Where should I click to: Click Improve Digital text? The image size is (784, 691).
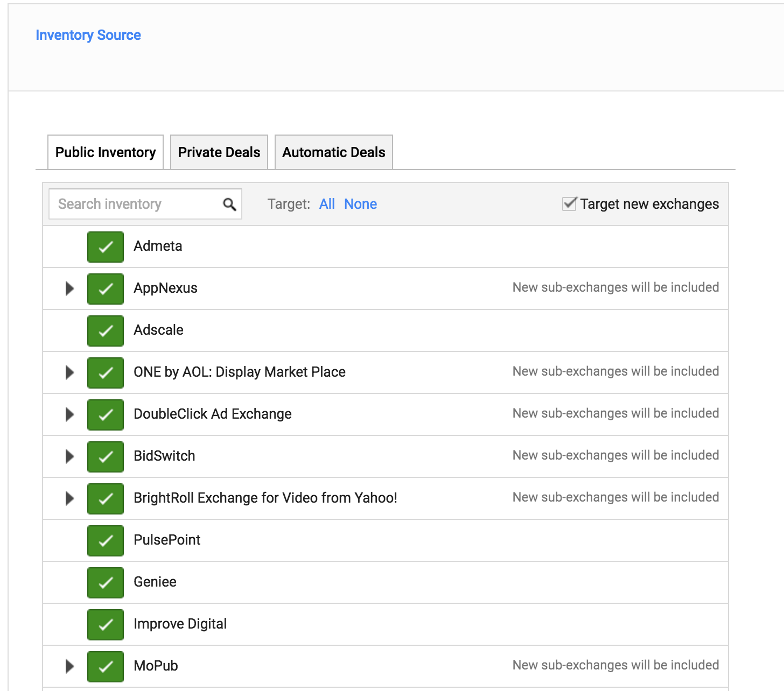pos(180,624)
